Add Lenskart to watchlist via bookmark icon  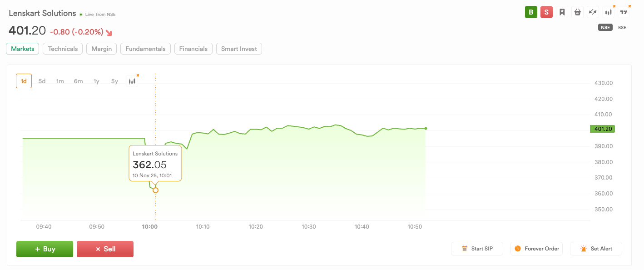pos(562,12)
